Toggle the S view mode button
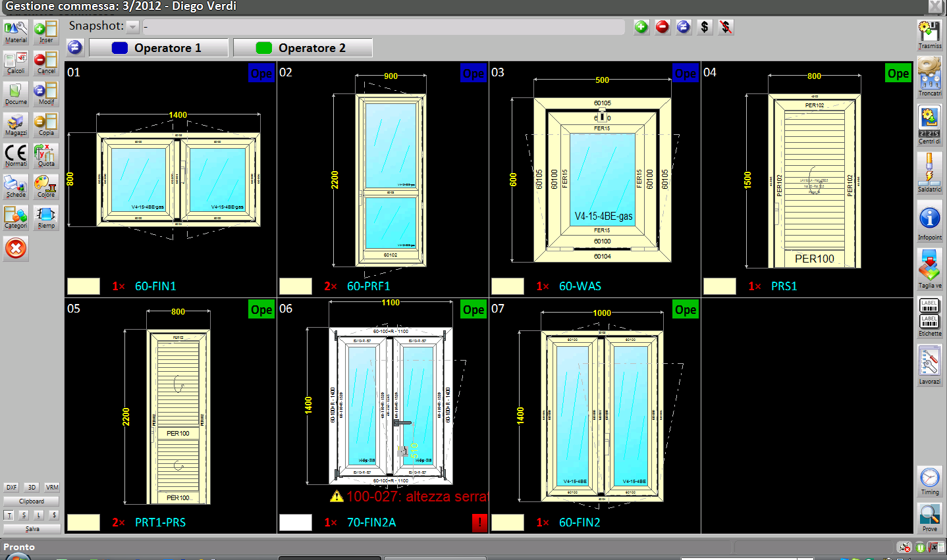 tap(24, 515)
